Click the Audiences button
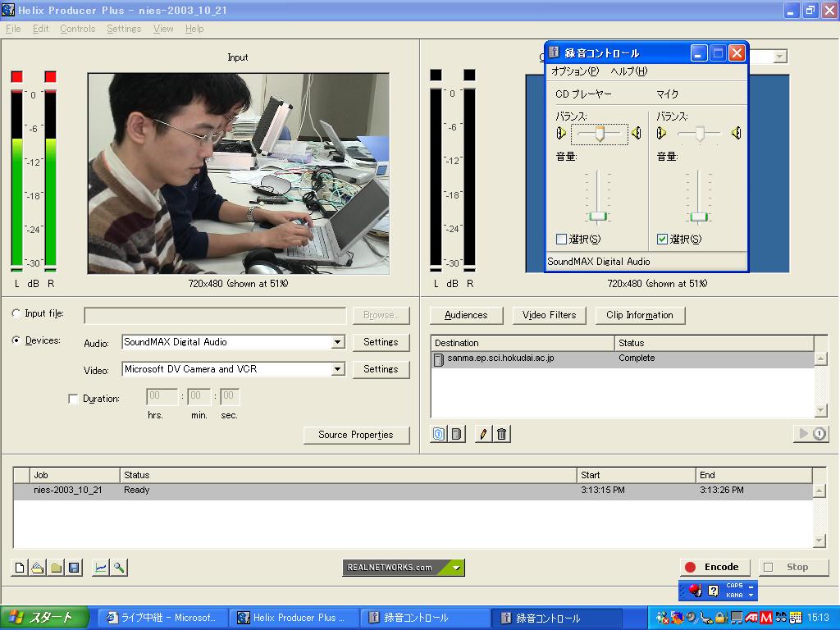 coord(466,315)
